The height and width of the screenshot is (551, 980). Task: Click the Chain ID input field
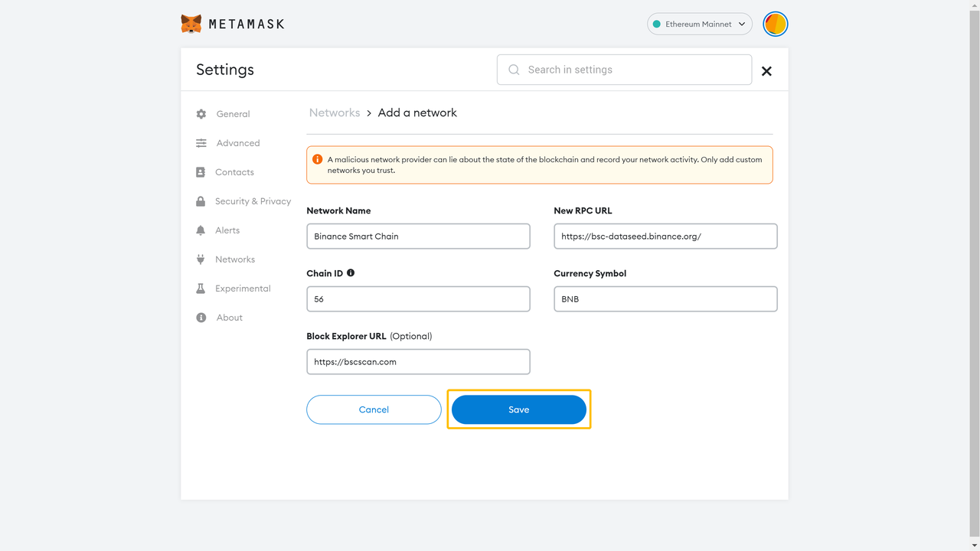pos(418,299)
